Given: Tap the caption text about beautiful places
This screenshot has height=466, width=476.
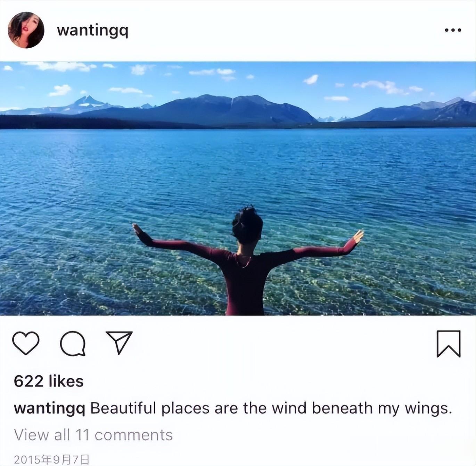Looking at the screenshot, I should tap(271, 408).
